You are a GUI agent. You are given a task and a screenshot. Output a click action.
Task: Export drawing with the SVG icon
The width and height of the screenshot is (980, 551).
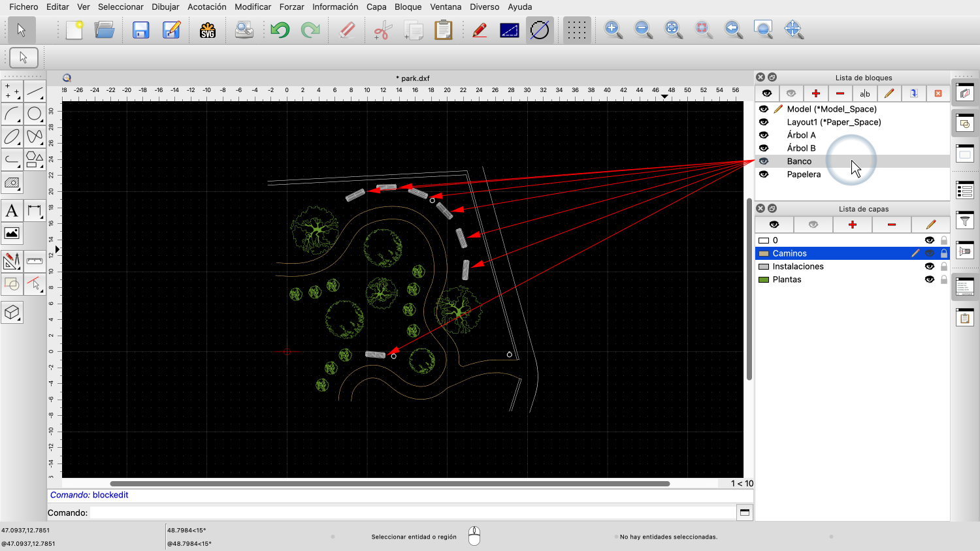tap(208, 30)
